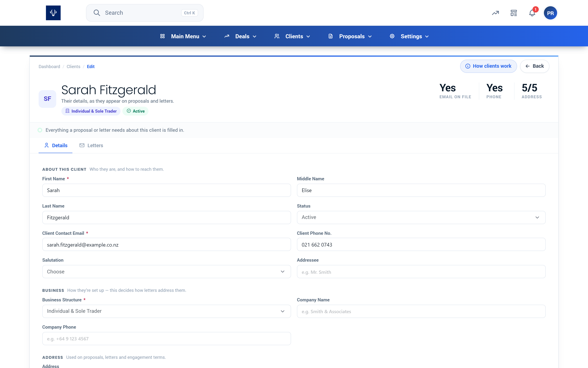Click the Client Phone No. field

421,245
